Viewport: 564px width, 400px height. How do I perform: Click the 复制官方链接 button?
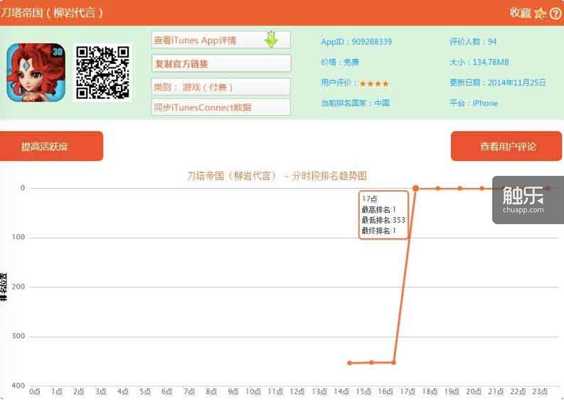(221, 64)
